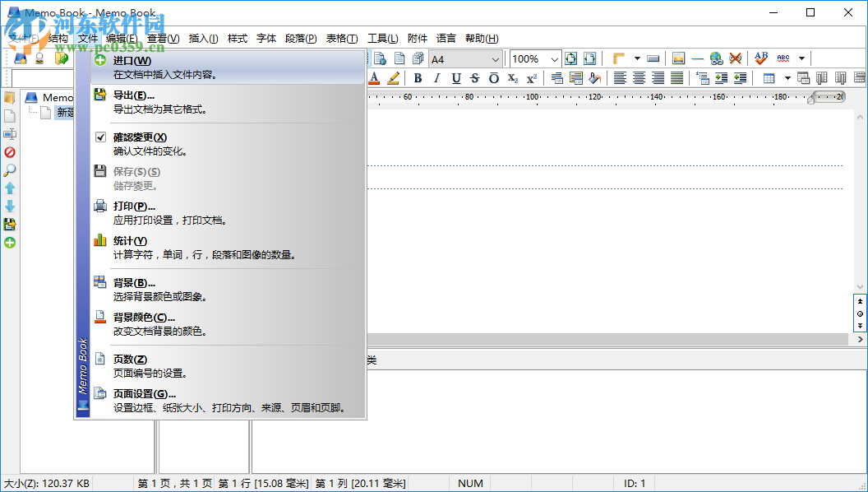
Task: Open the 帮助(H) menu
Action: pyautogui.click(x=482, y=38)
